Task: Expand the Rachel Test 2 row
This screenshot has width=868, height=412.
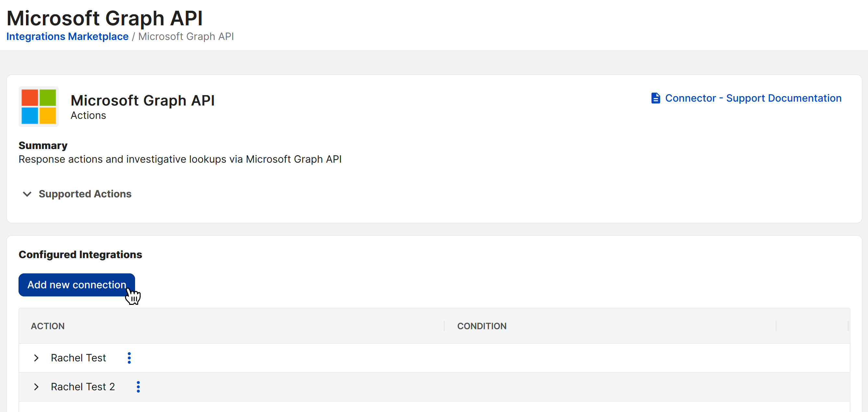Action: pyautogui.click(x=36, y=387)
